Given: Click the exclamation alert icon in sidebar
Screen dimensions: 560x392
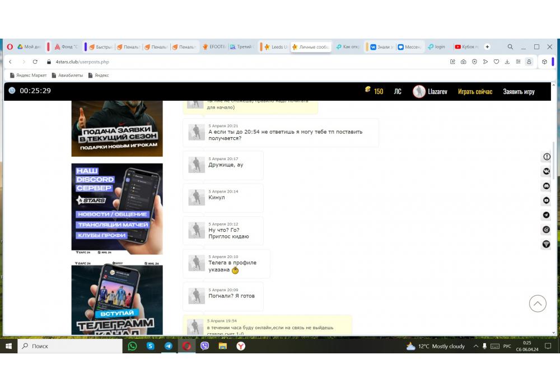Looking at the screenshot, I should click(546, 157).
